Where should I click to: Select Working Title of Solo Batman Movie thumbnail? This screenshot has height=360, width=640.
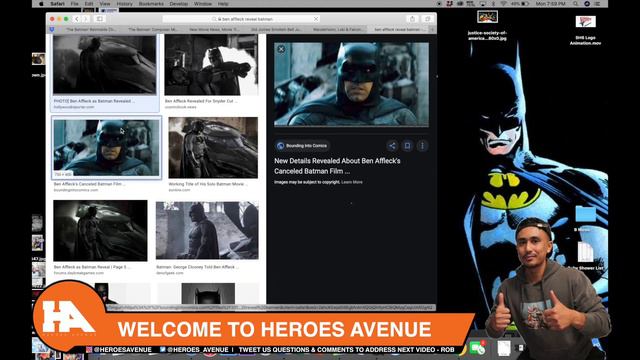213,148
